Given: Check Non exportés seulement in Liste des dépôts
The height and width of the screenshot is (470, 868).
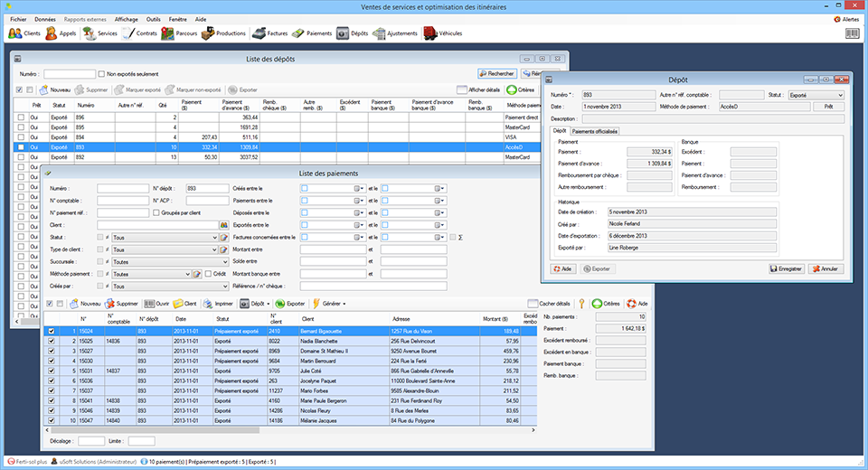Looking at the screenshot, I should click(x=101, y=73).
